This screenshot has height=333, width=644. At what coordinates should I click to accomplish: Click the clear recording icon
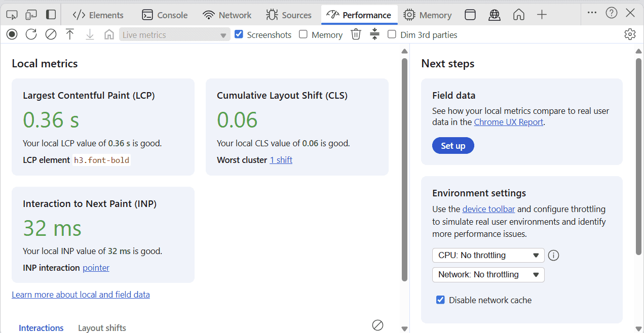51,34
